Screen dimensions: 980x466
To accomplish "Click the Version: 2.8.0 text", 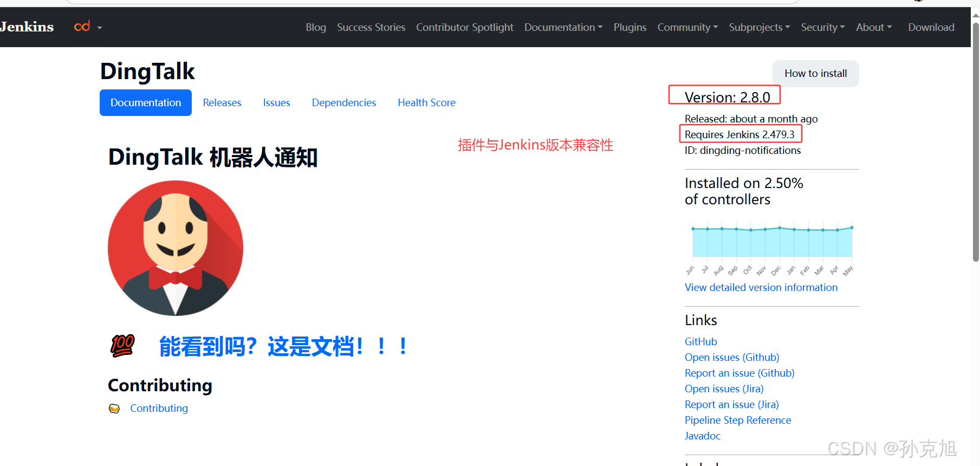I will (727, 97).
